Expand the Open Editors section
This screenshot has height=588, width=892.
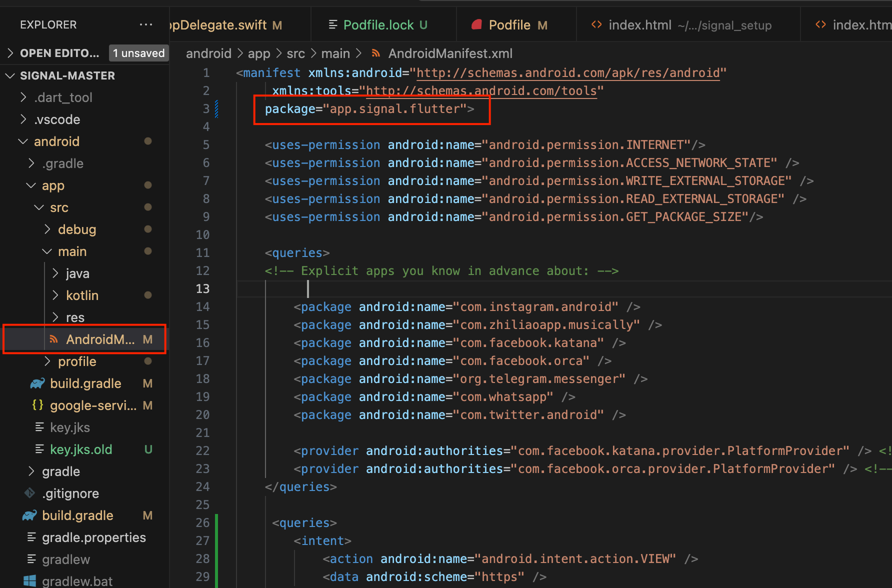(x=10, y=53)
